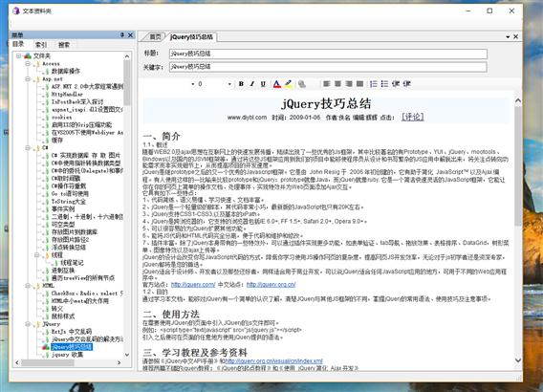Image resolution: width=543 pixels, height=392 pixels.
Task: Click the 文件夹 root icon
Action: [28, 55]
